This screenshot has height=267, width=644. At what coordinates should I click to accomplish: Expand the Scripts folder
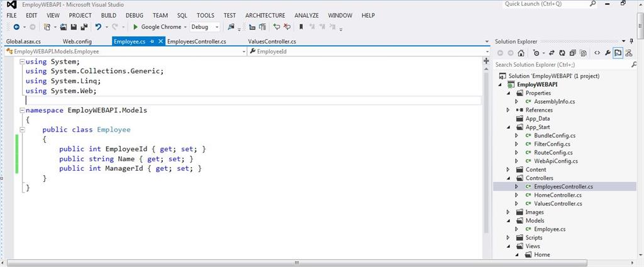click(x=508, y=238)
